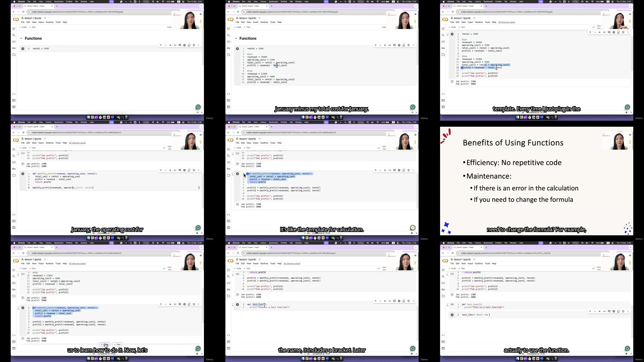Open Colab View menu in "use the function" frame
This screenshot has height=362, width=644.
[463, 264]
